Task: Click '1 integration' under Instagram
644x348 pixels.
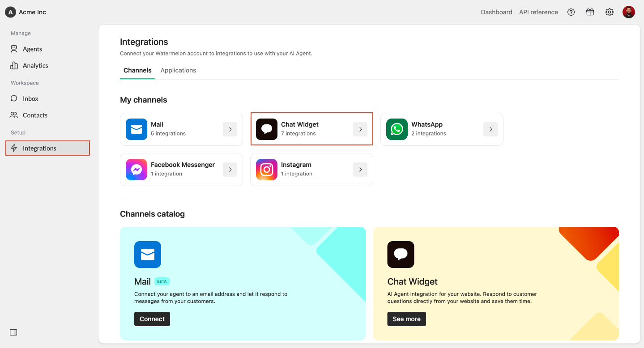Action: pyautogui.click(x=297, y=174)
